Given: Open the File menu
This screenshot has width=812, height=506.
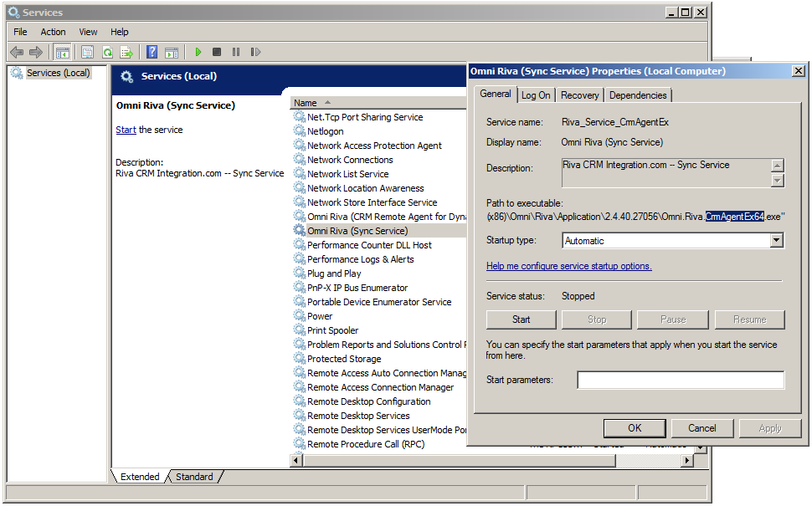Looking at the screenshot, I should coord(20,32).
